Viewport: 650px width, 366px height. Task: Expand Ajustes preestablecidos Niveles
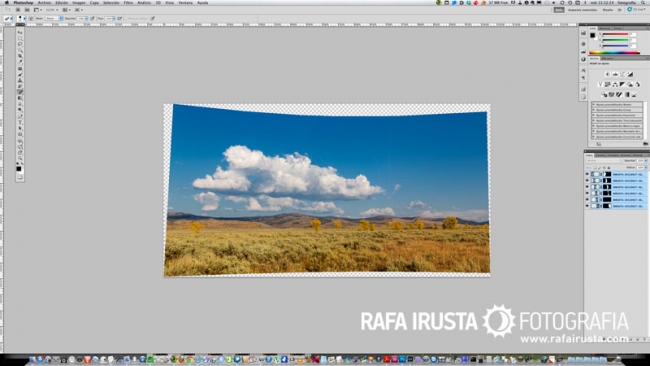coord(594,105)
